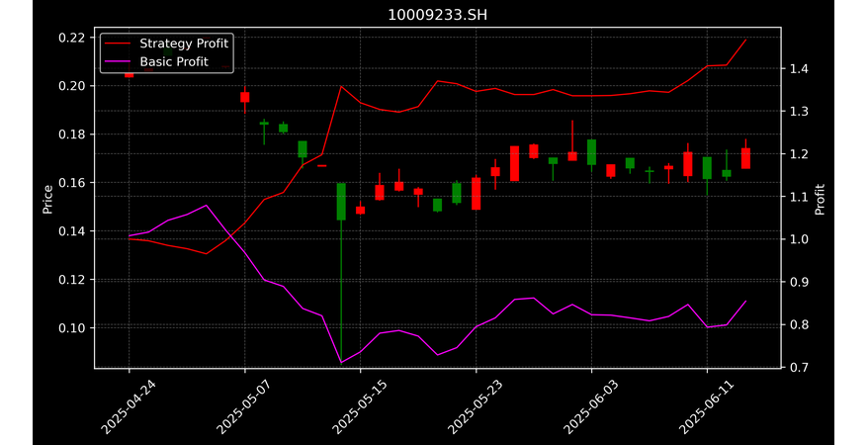The image size is (868, 445).
Task: Click the red Strategy Profit legend line
Action: click(118, 44)
